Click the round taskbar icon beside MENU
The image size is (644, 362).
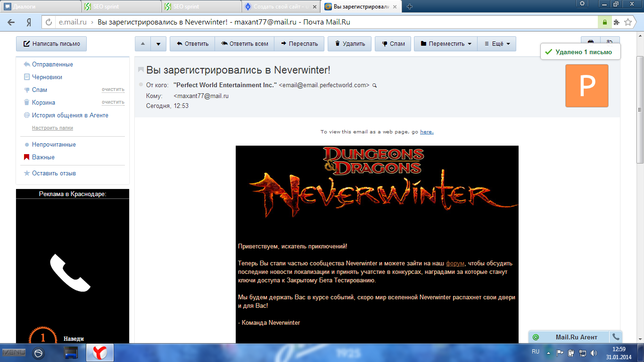39,353
